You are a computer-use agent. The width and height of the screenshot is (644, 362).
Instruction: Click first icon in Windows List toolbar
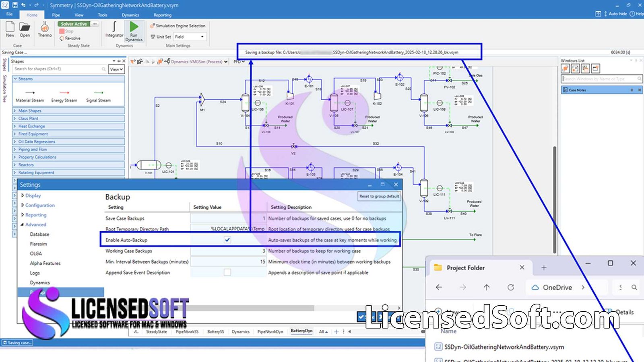click(565, 68)
